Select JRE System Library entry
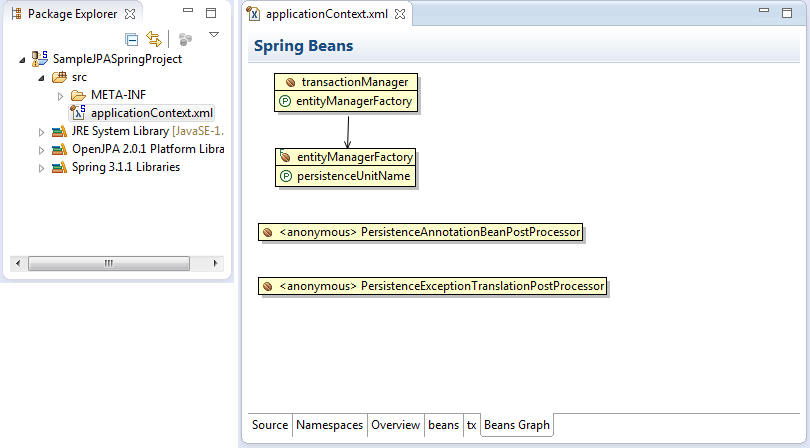Viewport: 810px width, 448px height. point(148,131)
